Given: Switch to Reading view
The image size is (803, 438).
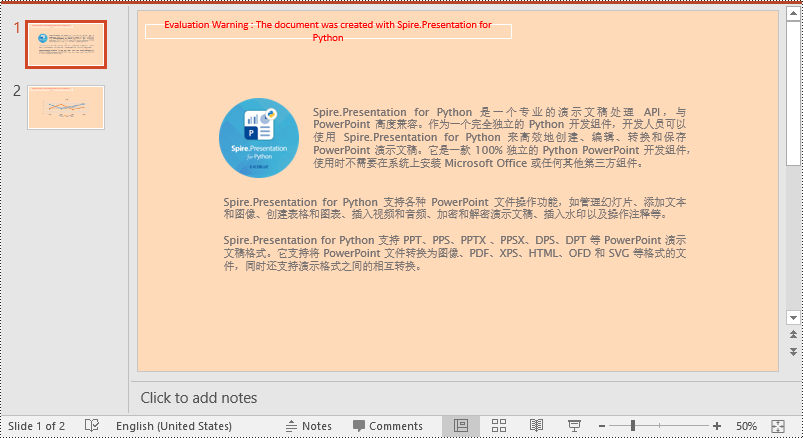Looking at the screenshot, I should pos(536,426).
